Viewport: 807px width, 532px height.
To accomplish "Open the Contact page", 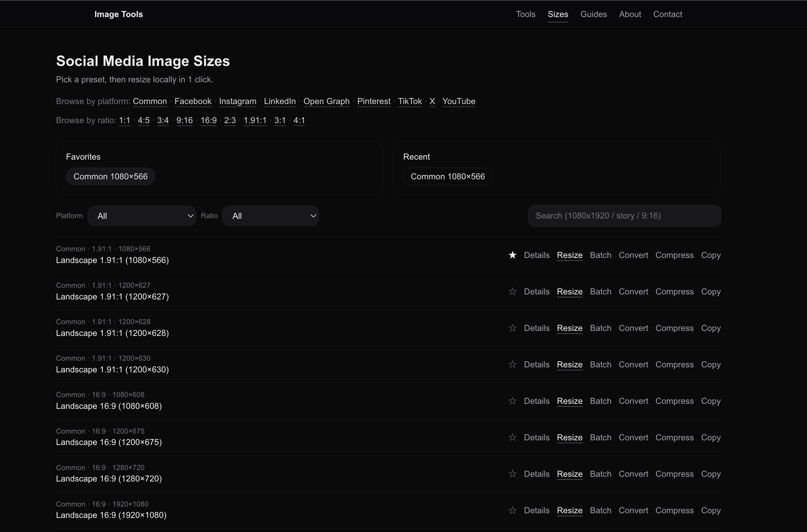I will point(667,14).
